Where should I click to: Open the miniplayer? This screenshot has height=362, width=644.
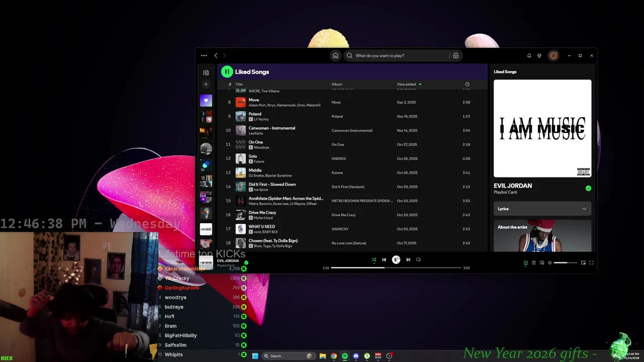click(583, 263)
